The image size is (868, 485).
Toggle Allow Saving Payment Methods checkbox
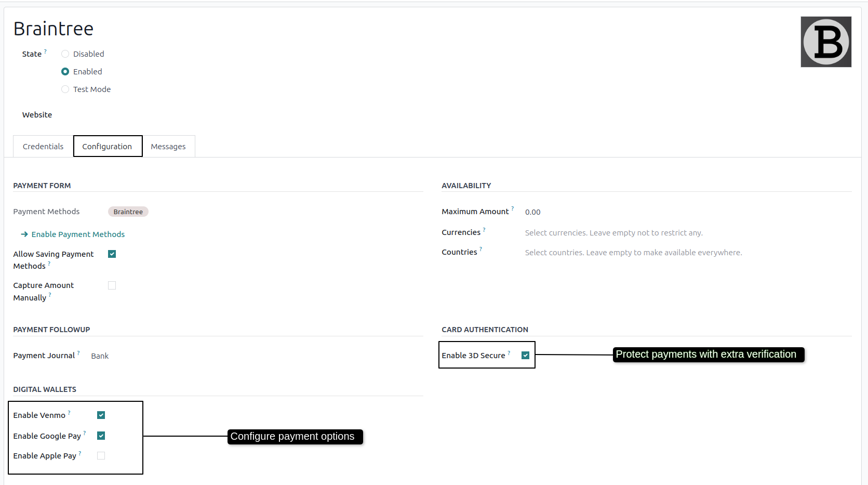click(x=112, y=254)
